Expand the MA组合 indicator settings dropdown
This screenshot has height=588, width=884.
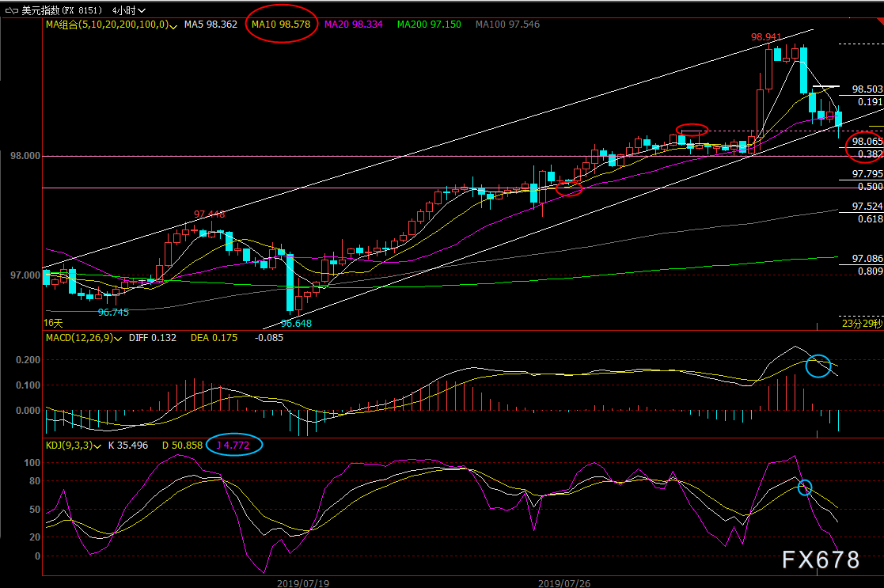173,25
